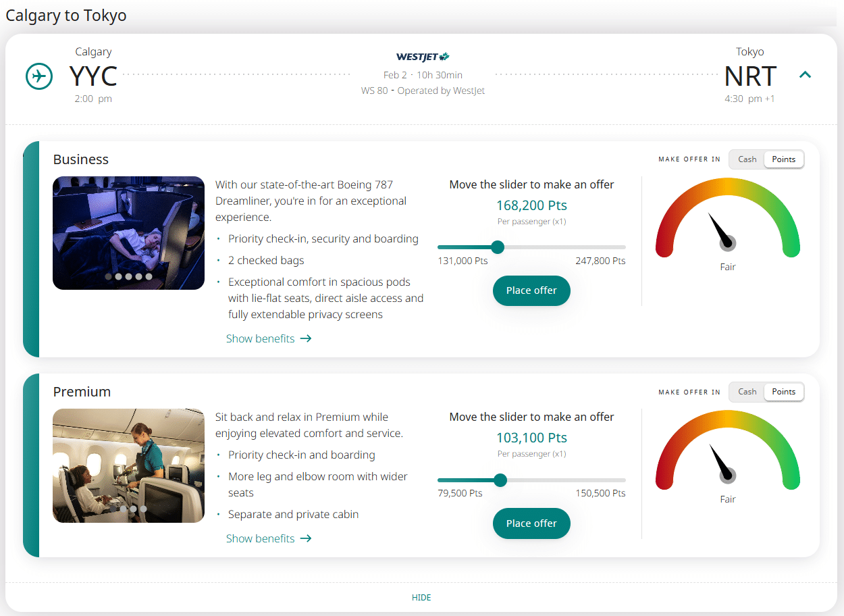Click the 131,000 Pts minimum label
This screenshot has height=616, width=844.
point(463,261)
